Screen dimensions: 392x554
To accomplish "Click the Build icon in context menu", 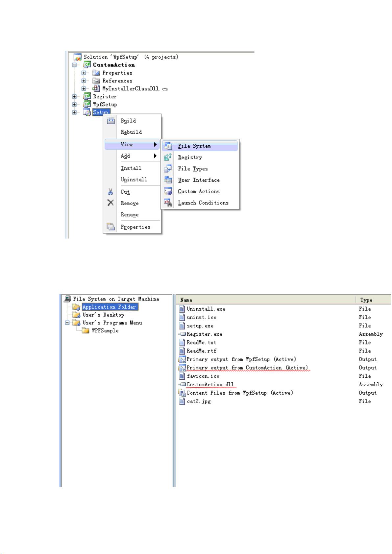I will pyautogui.click(x=111, y=121).
